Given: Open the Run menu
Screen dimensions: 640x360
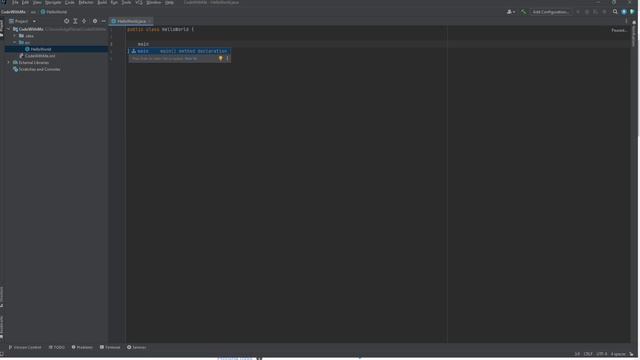Looking at the screenshot, I should (x=114, y=2).
